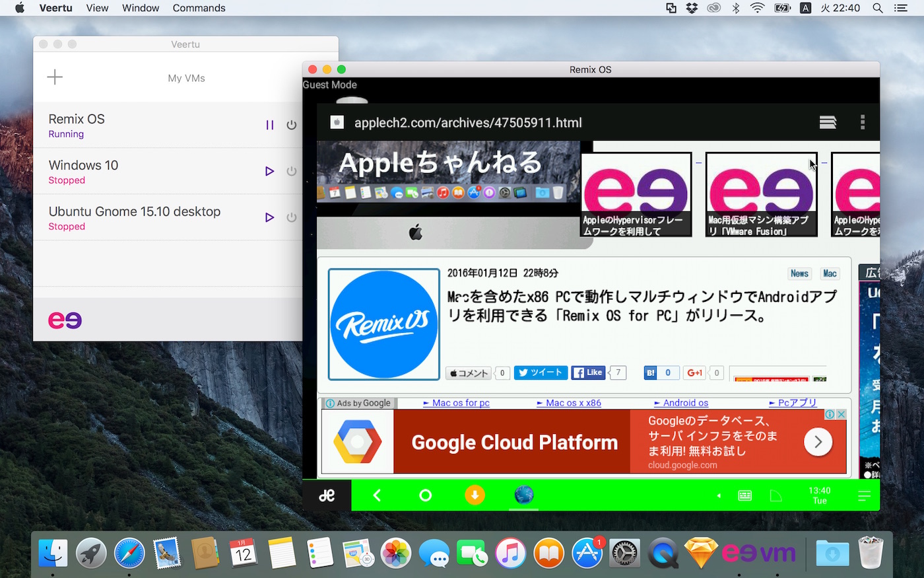Open the Veertu menu in the menu bar
This screenshot has height=578, width=924.
[x=56, y=8]
